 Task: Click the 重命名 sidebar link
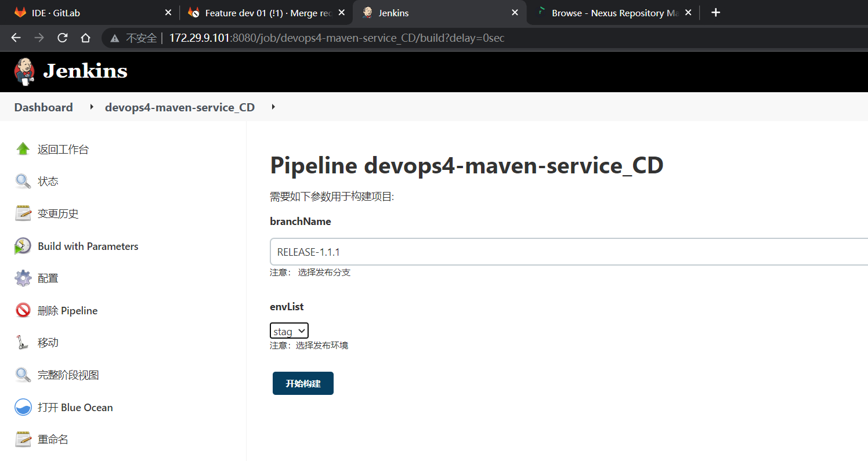click(x=53, y=440)
